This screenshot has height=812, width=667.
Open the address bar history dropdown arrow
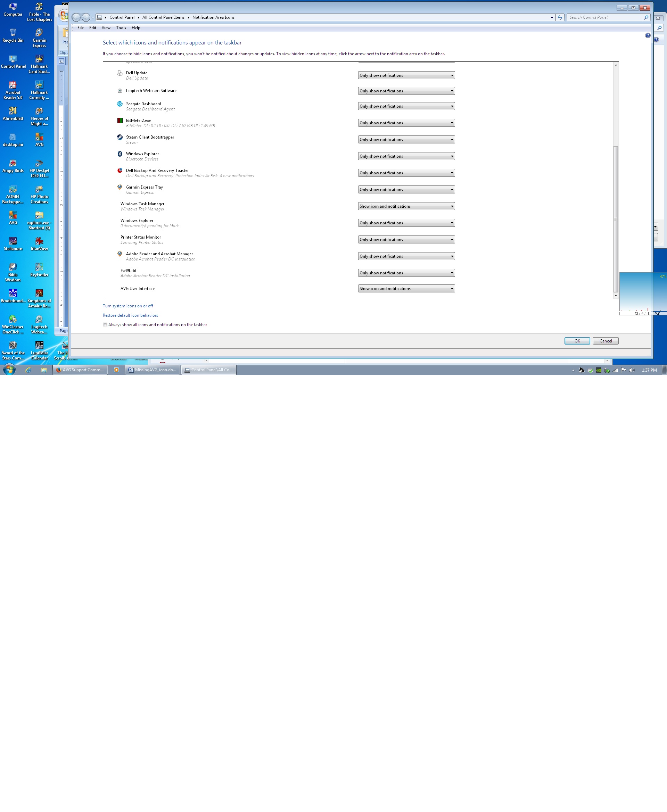(x=552, y=17)
